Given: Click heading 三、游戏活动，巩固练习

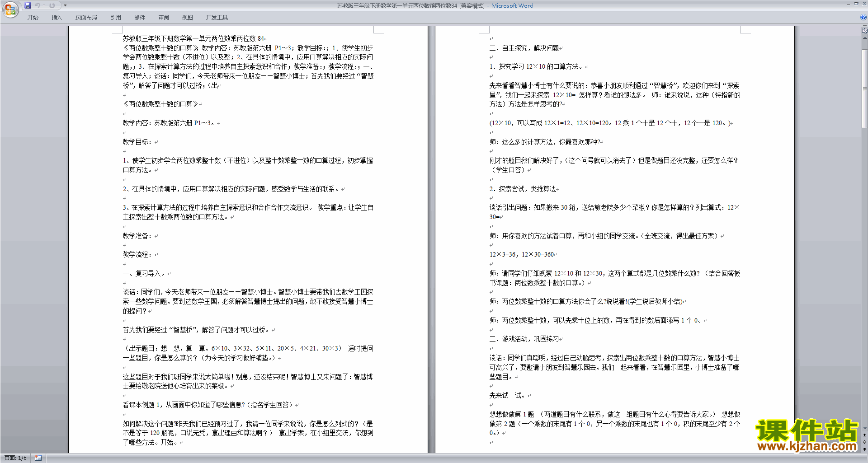Looking at the screenshot, I should tap(524, 339).
